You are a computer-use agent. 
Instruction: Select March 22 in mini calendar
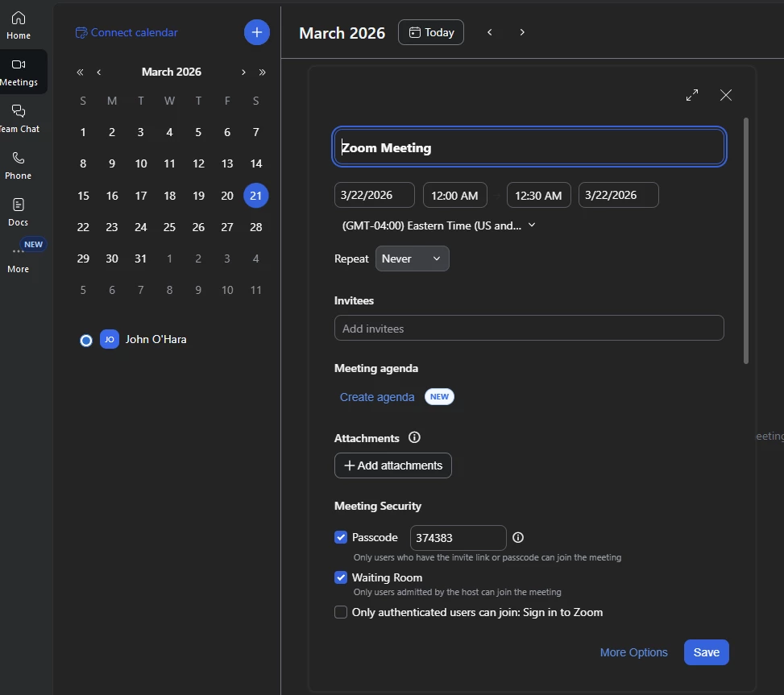[83, 227]
